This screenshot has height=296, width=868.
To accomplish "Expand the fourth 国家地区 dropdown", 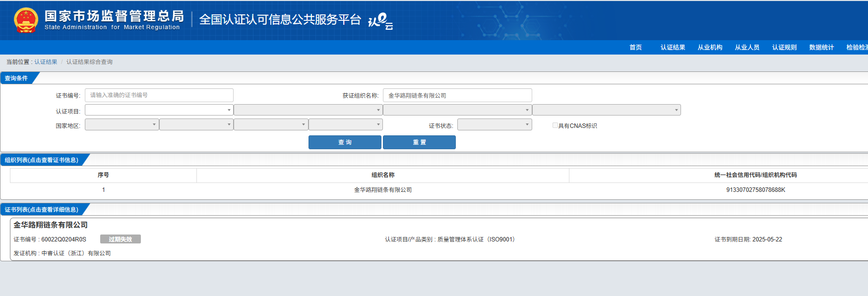I will coord(346,124).
